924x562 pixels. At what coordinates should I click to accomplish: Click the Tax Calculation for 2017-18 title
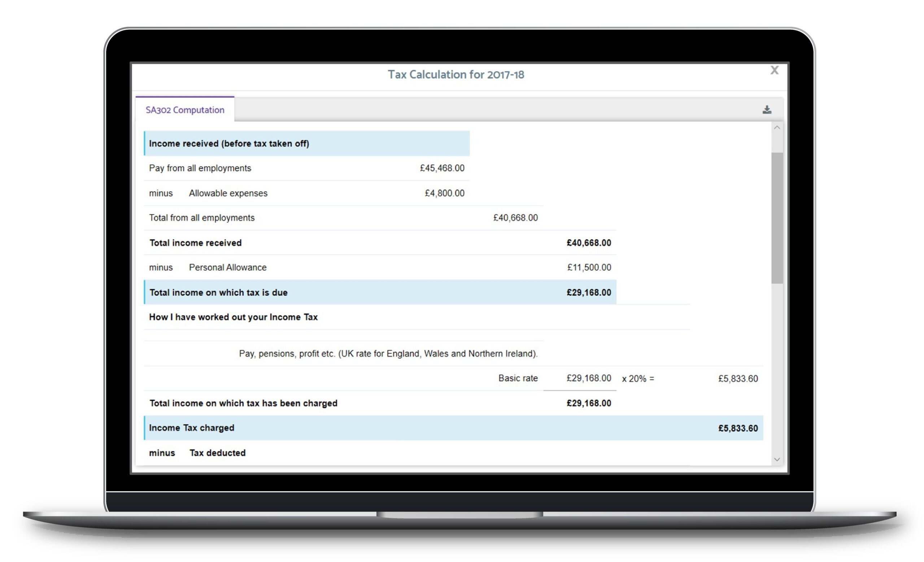[x=456, y=75]
